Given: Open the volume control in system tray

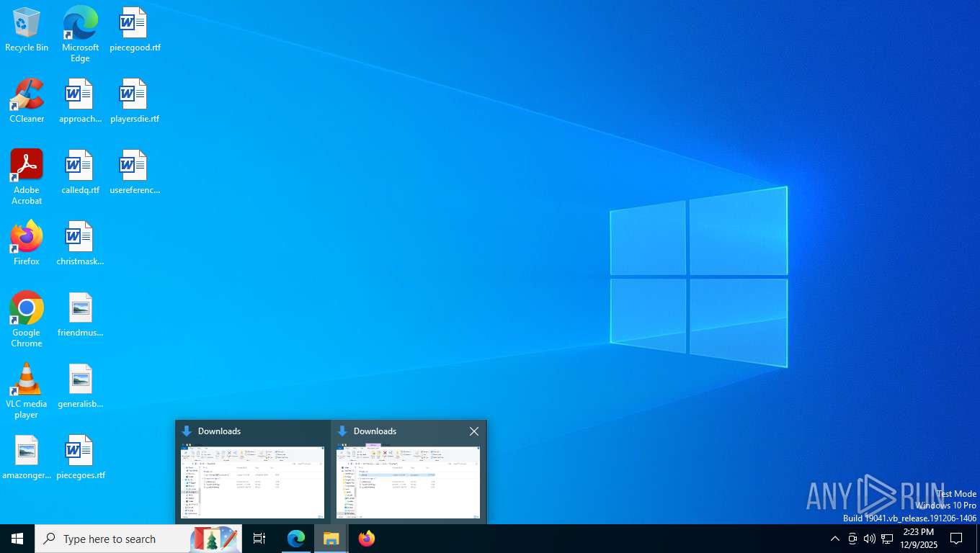Looking at the screenshot, I should [x=870, y=539].
